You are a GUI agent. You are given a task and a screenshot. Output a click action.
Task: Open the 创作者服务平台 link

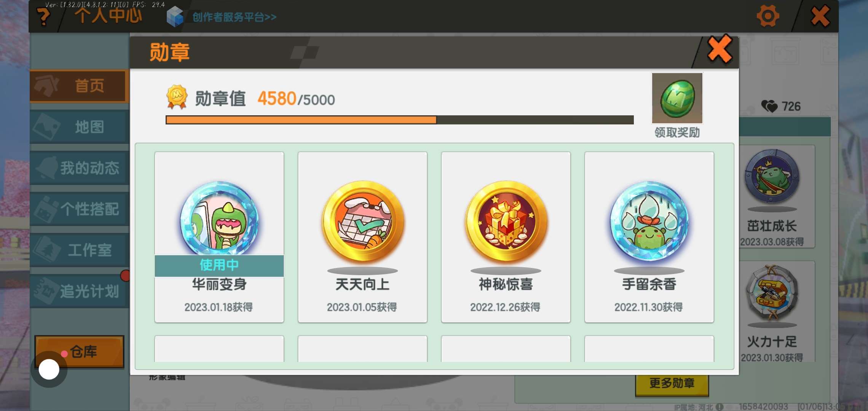(234, 17)
